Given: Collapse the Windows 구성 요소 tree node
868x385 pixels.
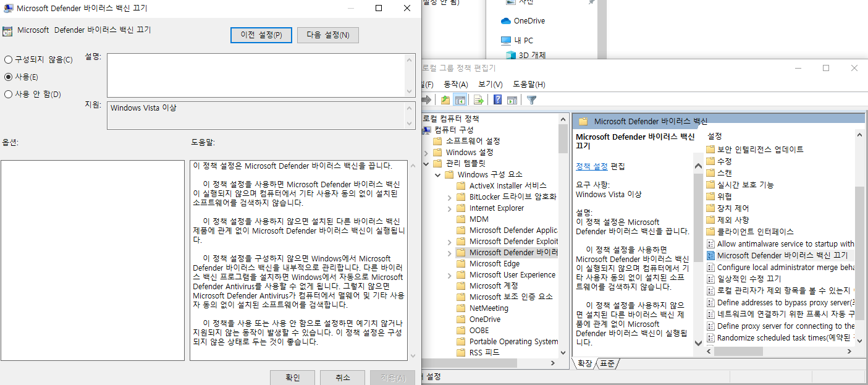Looking at the screenshot, I should point(437,174).
